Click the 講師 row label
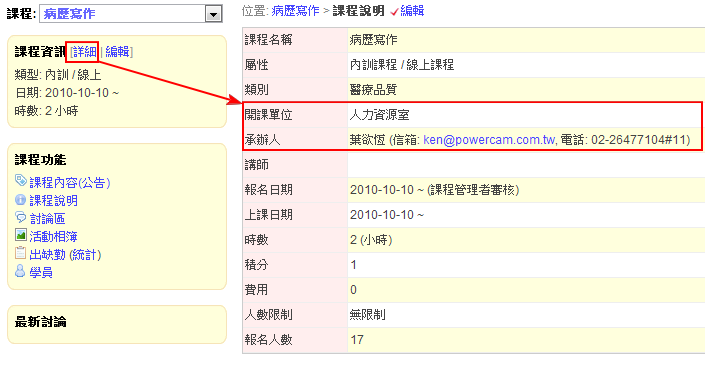This screenshot has width=705, height=365. [x=257, y=165]
